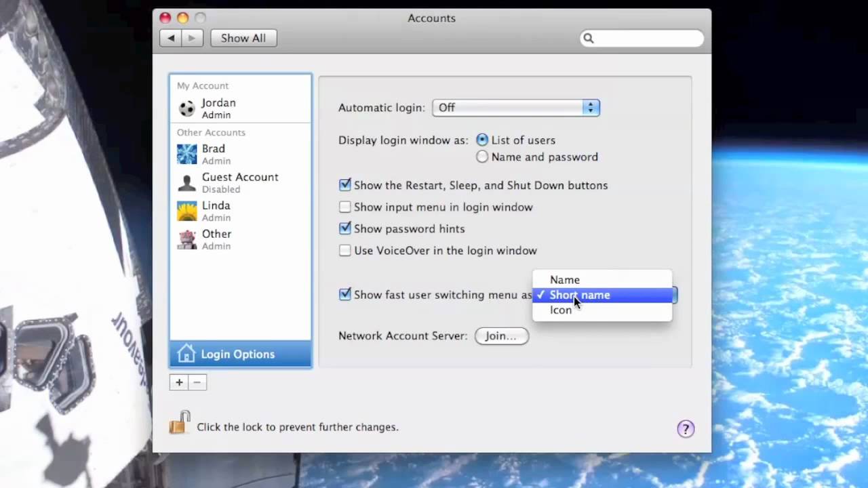868x488 pixels.
Task: Select the Jordan account row
Action: pyautogui.click(x=241, y=108)
